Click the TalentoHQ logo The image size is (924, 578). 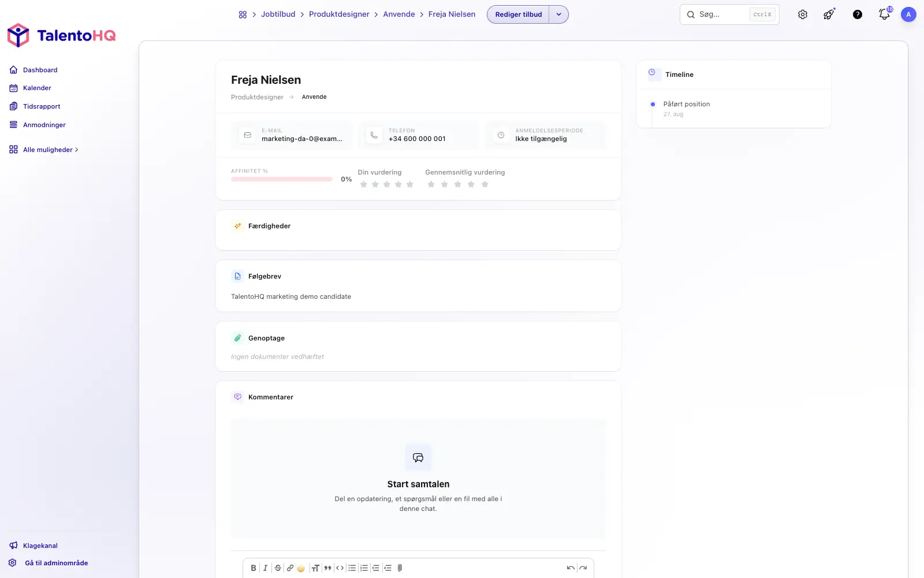[61, 35]
